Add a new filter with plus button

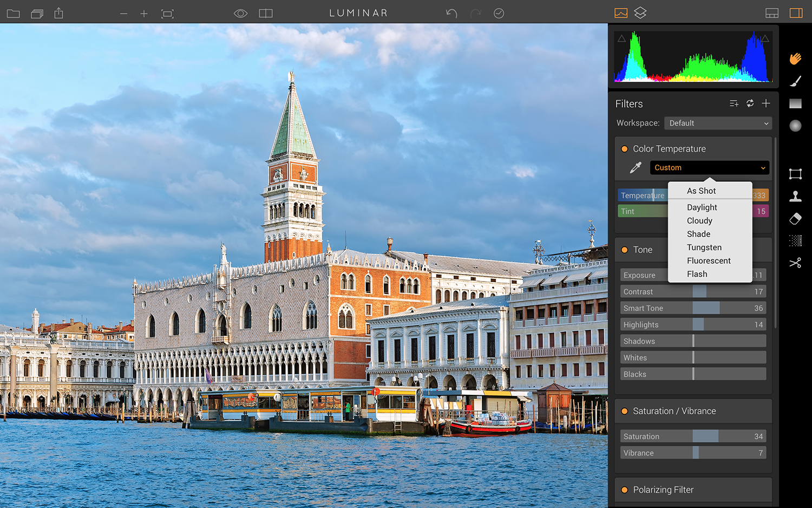766,103
